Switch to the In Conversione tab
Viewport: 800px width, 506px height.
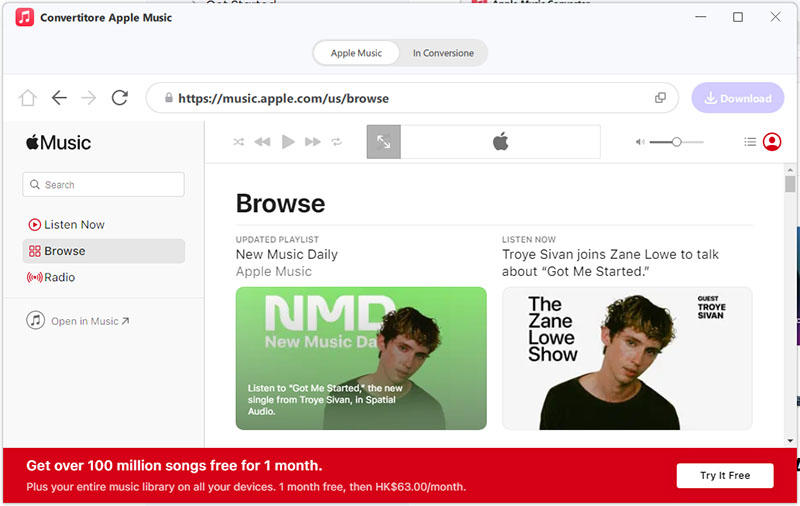click(443, 53)
